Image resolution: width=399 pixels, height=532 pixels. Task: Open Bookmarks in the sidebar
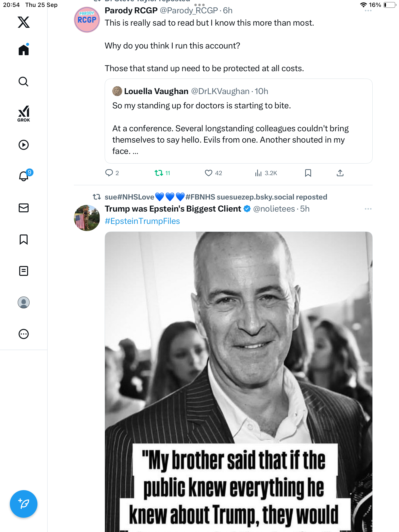point(24,239)
